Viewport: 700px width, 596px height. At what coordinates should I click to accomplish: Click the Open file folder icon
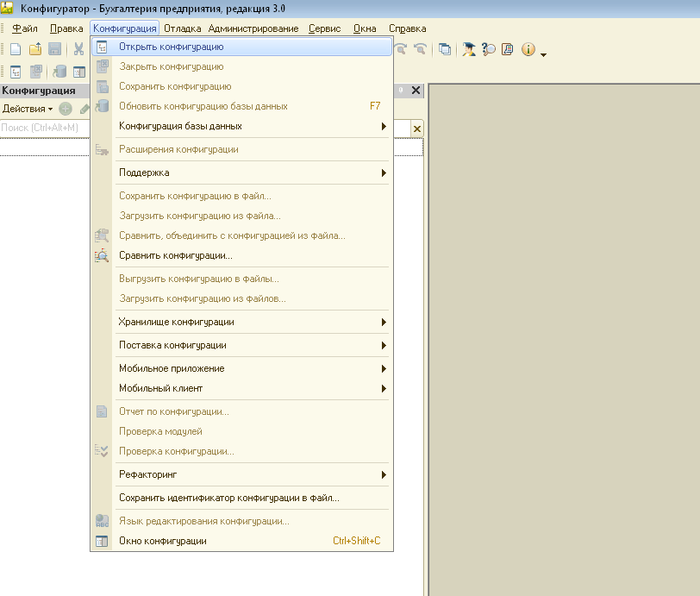(35, 50)
